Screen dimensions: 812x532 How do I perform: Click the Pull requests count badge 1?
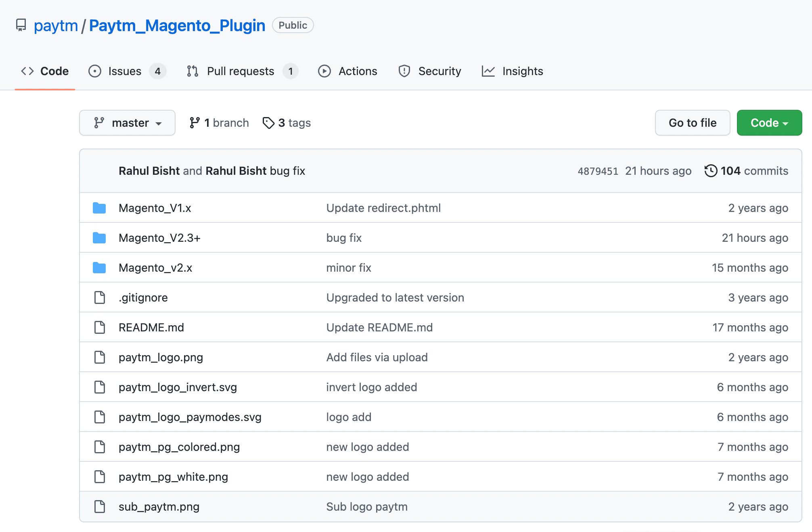tap(291, 71)
